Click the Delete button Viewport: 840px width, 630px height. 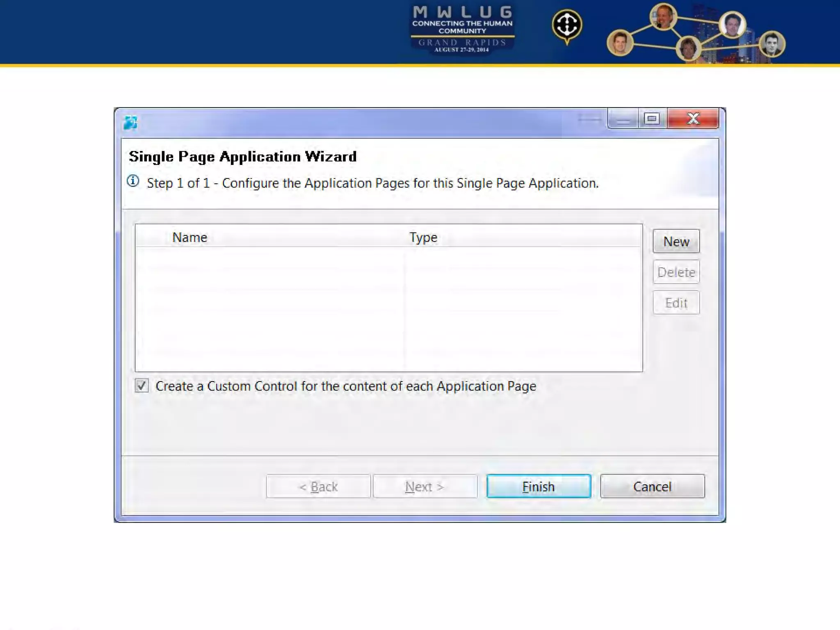click(x=676, y=272)
